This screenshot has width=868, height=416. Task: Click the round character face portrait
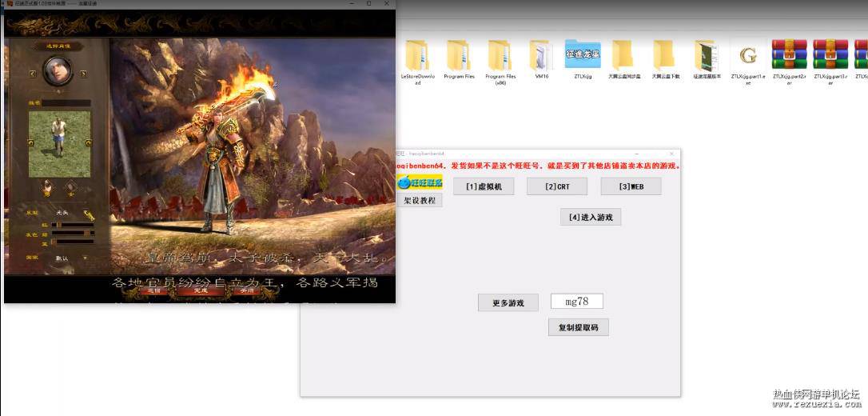coord(58,70)
